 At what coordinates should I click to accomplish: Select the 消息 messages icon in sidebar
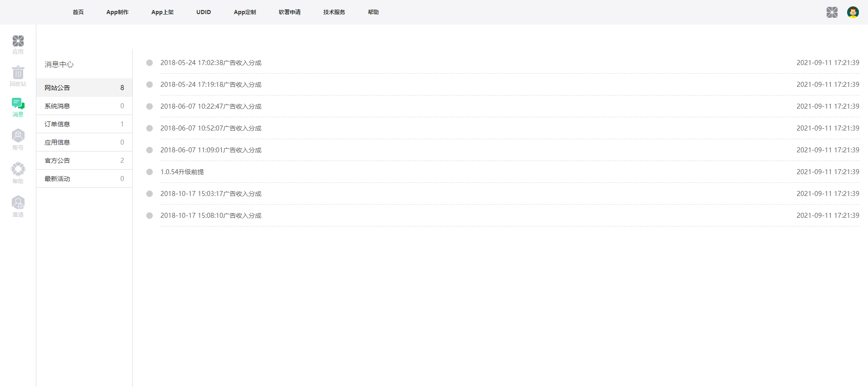[18, 104]
